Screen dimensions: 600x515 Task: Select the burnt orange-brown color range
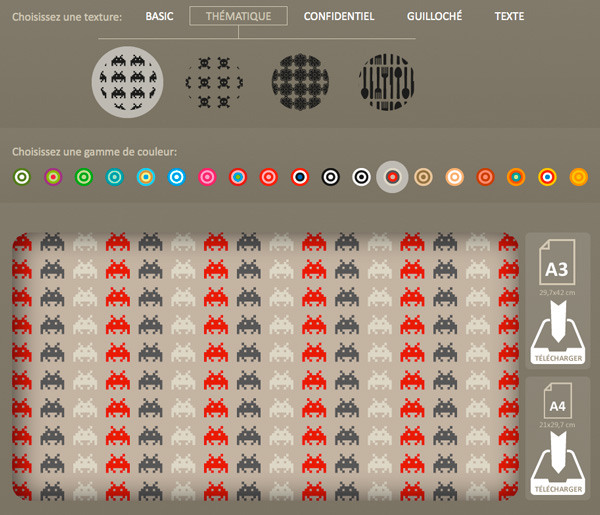click(x=485, y=177)
